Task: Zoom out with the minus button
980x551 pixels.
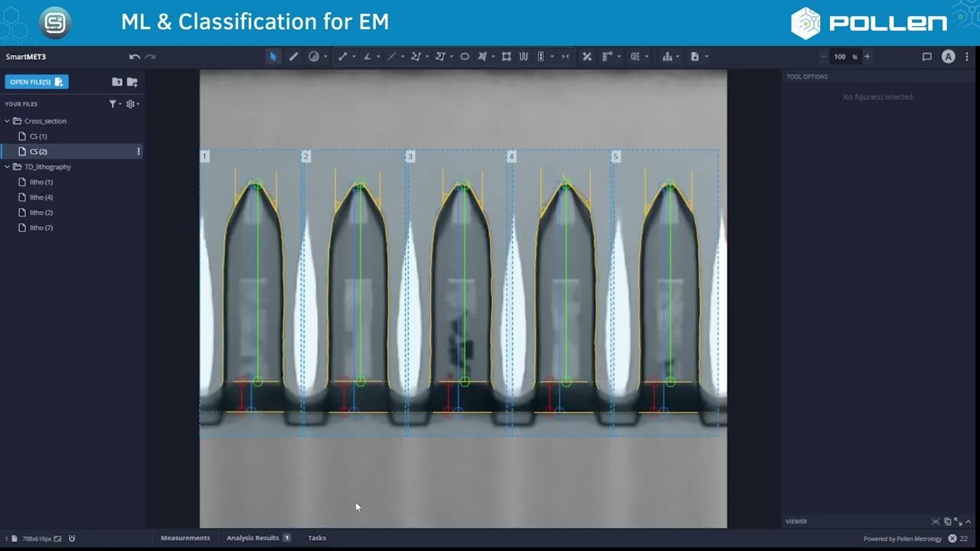Action: pos(824,57)
